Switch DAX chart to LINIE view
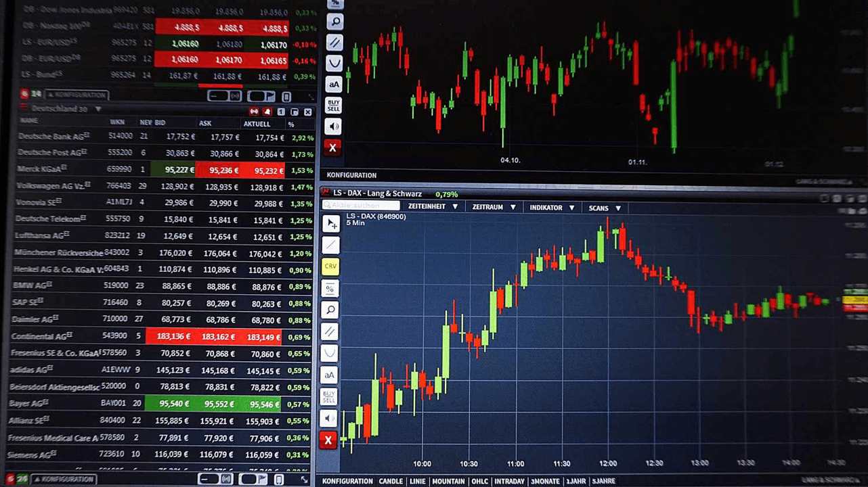Viewport: 868px width, 487px height. (x=418, y=481)
